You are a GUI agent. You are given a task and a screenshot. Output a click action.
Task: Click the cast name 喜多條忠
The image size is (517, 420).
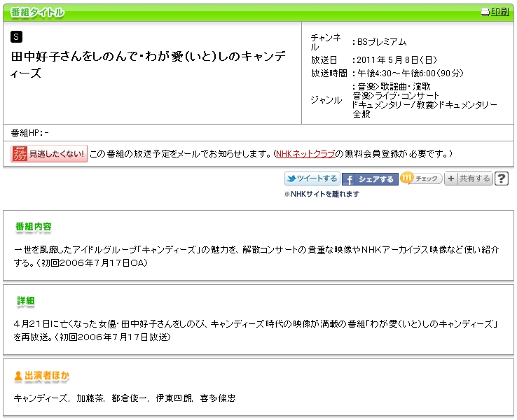tap(218, 398)
